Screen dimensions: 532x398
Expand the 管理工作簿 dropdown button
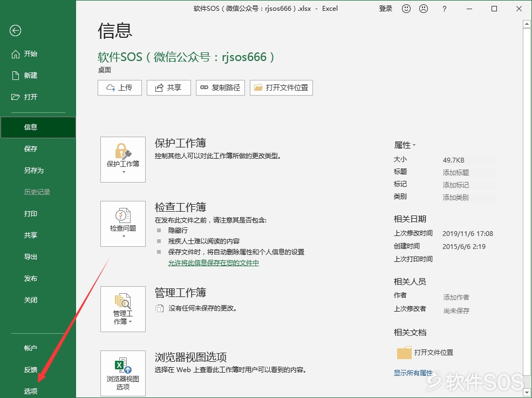tap(123, 309)
